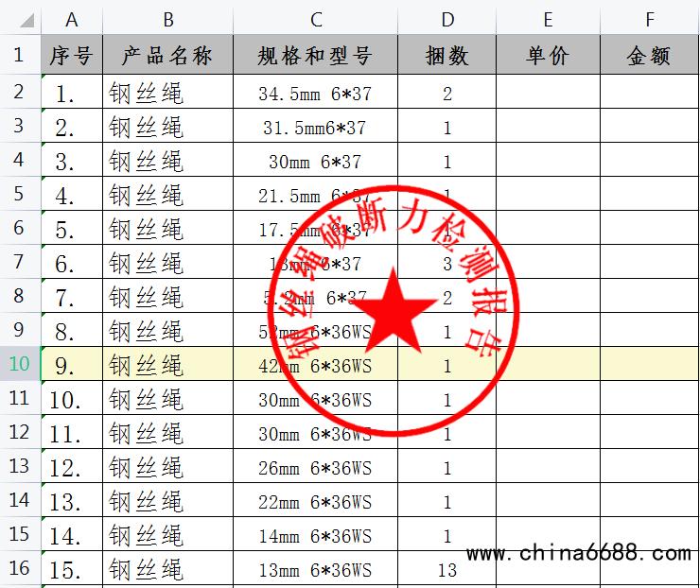Select column F header
700x588 pixels.
click(650, 20)
